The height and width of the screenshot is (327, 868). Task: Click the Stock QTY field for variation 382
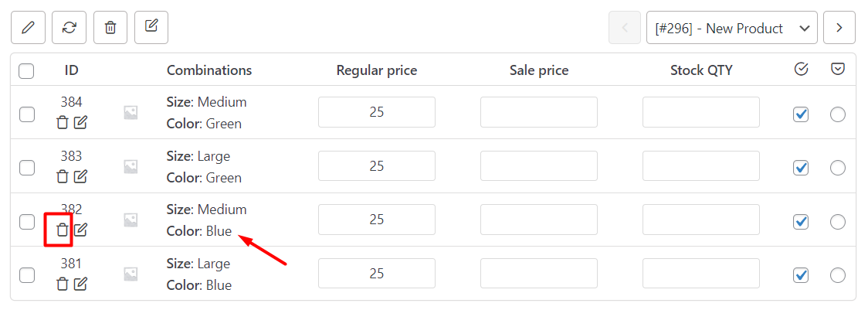point(701,220)
